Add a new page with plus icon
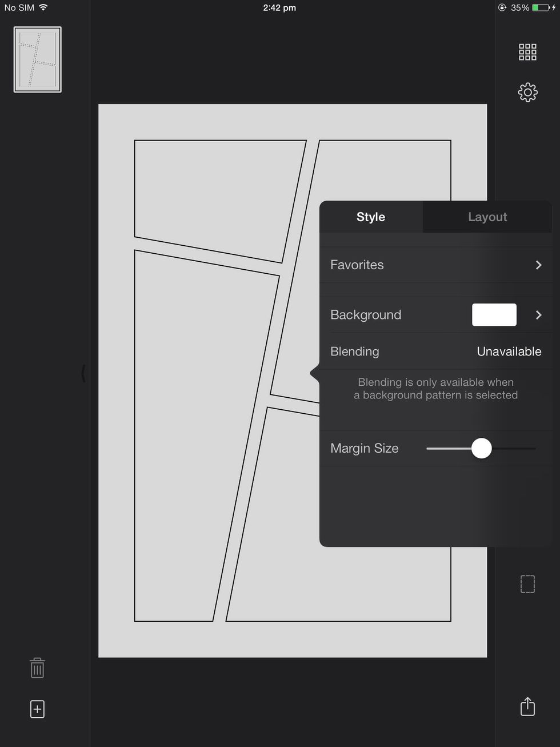The width and height of the screenshot is (560, 747). point(37,709)
